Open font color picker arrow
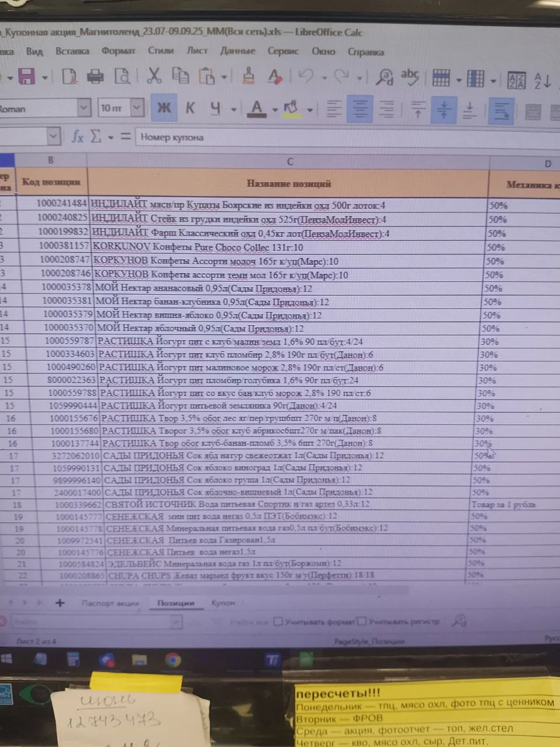The image size is (560, 747). pyautogui.click(x=275, y=109)
